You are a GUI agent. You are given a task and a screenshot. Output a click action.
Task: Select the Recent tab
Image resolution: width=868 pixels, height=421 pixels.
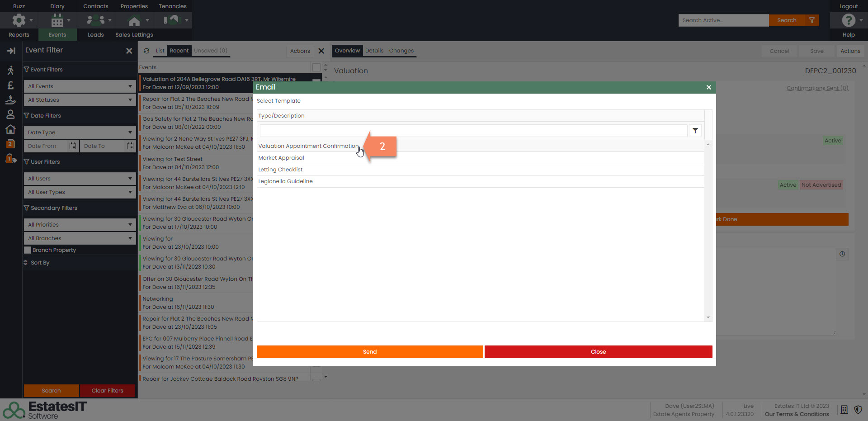click(x=179, y=51)
